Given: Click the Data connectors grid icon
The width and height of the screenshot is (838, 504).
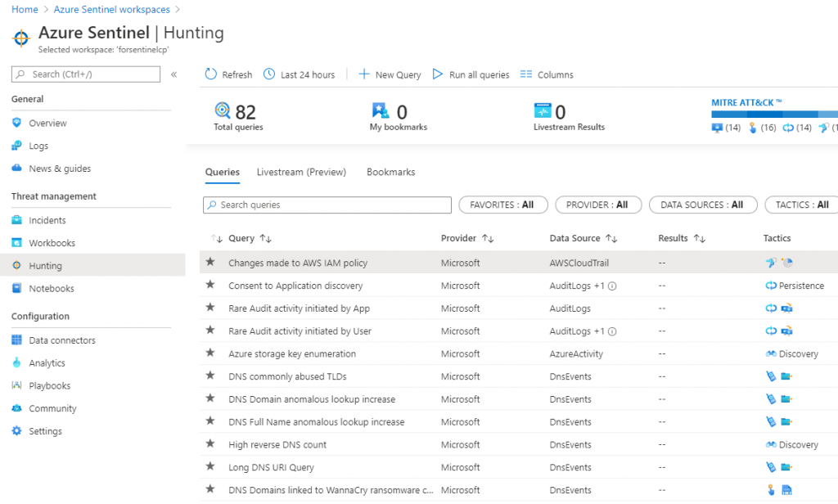Looking at the screenshot, I should pyautogui.click(x=16, y=340).
